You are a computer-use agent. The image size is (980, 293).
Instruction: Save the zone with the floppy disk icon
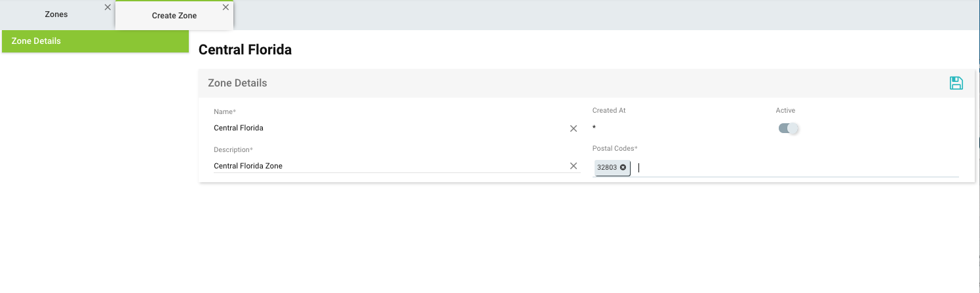point(956,83)
